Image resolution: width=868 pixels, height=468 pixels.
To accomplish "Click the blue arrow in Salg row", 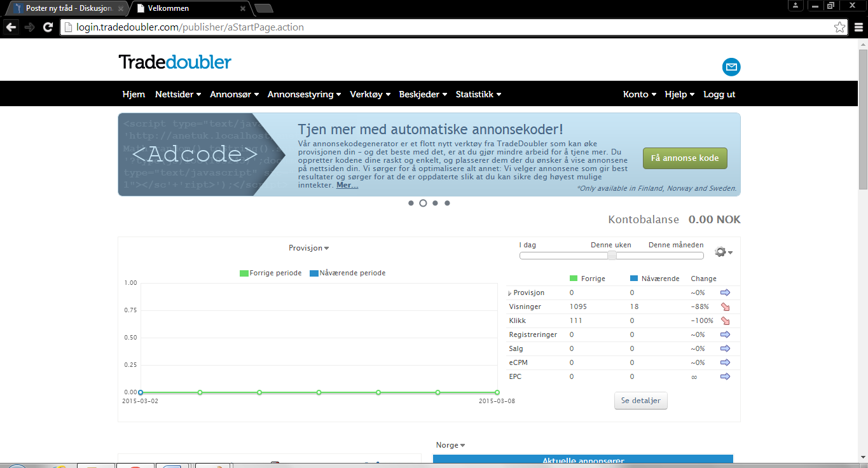I will coord(725,348).
